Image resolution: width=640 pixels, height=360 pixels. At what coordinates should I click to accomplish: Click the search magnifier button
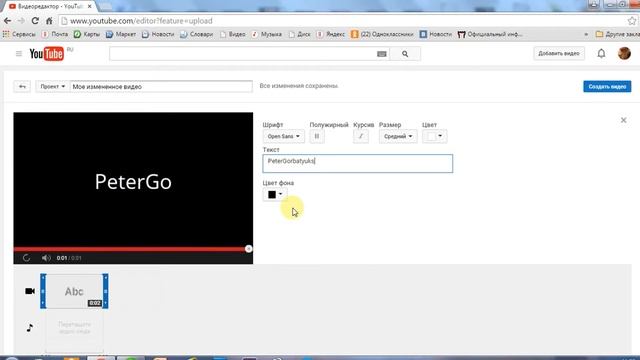[405, 54]
